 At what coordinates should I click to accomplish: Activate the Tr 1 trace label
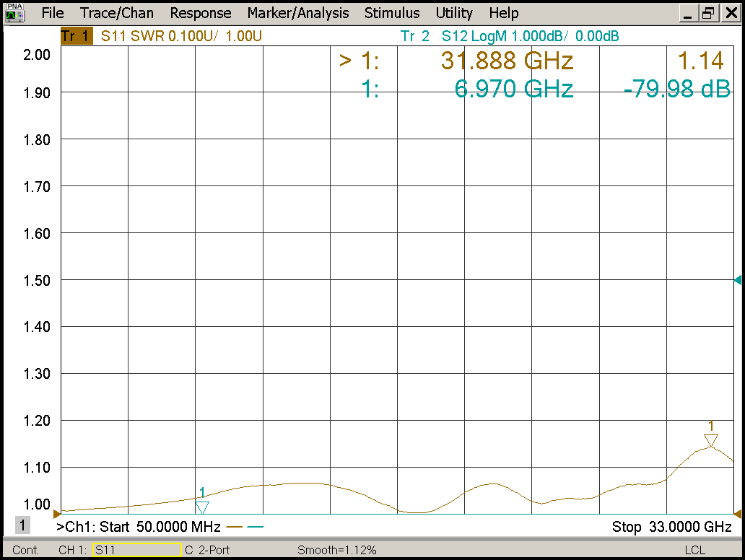point(77,36)
